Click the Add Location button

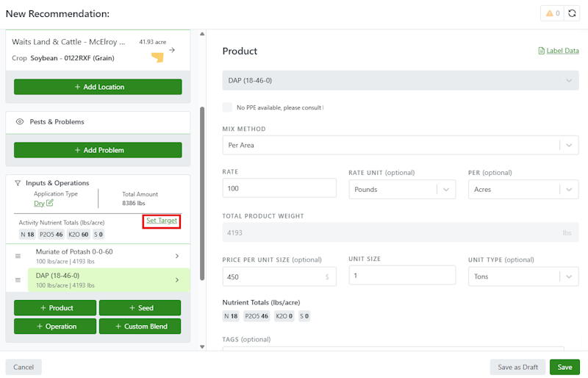coord(98,87)
